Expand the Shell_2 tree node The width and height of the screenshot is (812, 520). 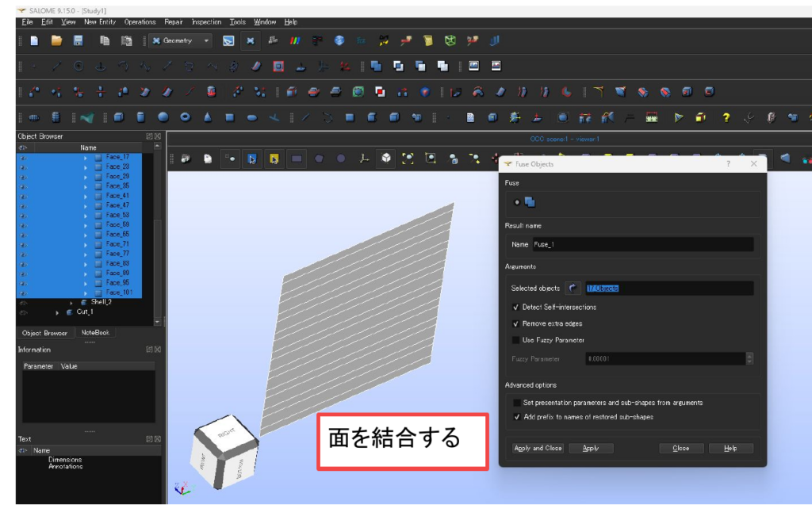click(x=71, y=302)
